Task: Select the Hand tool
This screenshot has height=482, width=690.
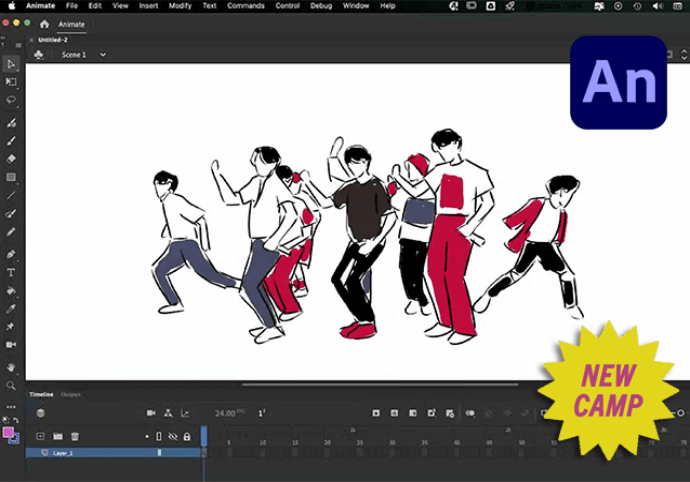Action: click(x=11, y=366)
